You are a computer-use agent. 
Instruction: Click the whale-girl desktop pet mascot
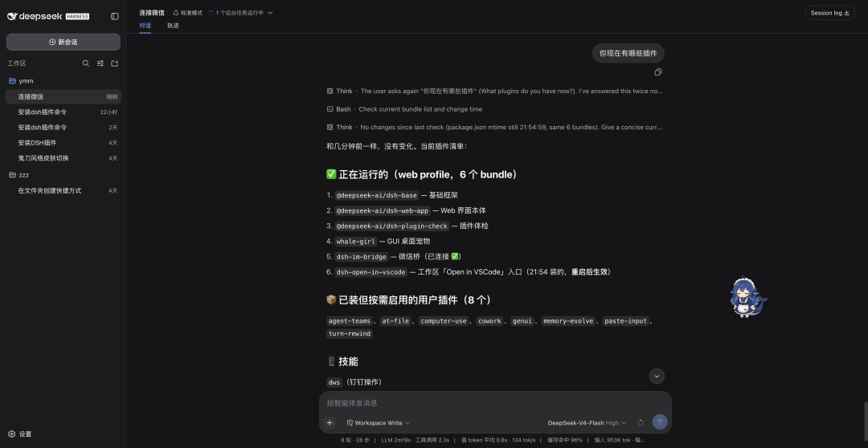tap(747, 298)
